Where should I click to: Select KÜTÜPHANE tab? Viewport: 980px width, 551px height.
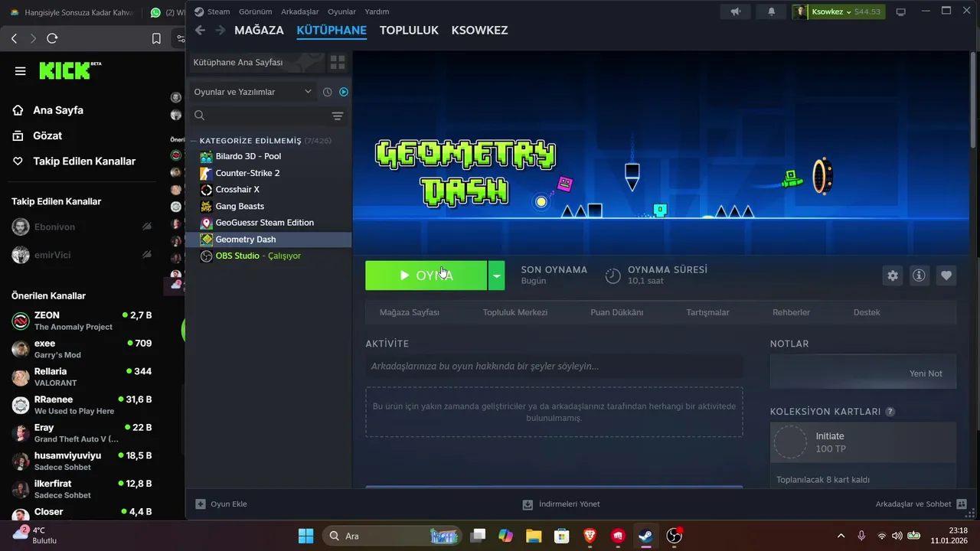pyautogui.click(x=332, y=30)
